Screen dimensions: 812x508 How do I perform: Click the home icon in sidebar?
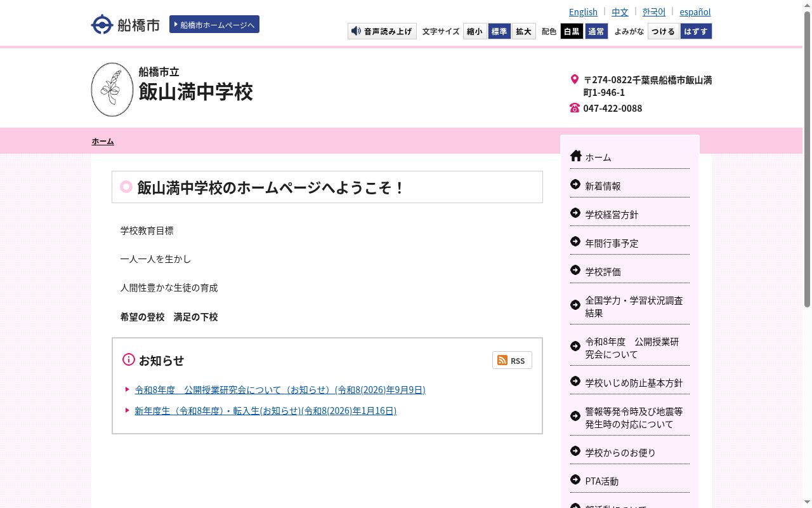576,156
